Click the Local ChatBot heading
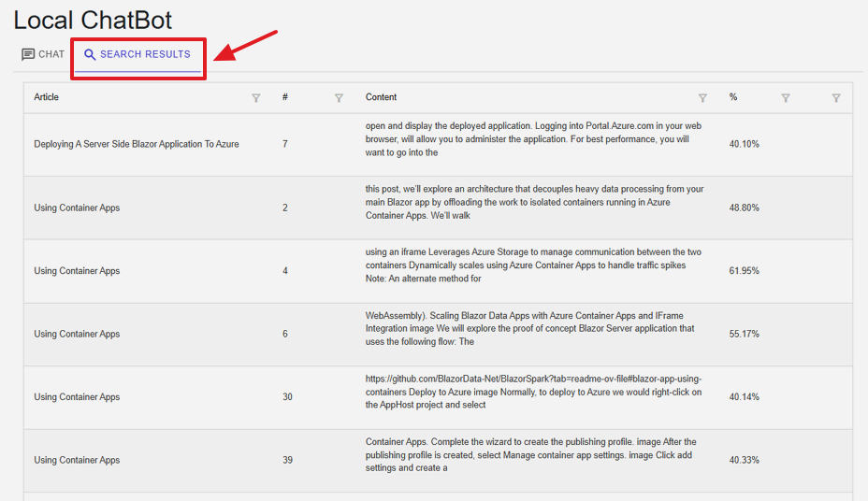This screenshot has height=501, width=868. pyautogui.click(x=93, y=20)
